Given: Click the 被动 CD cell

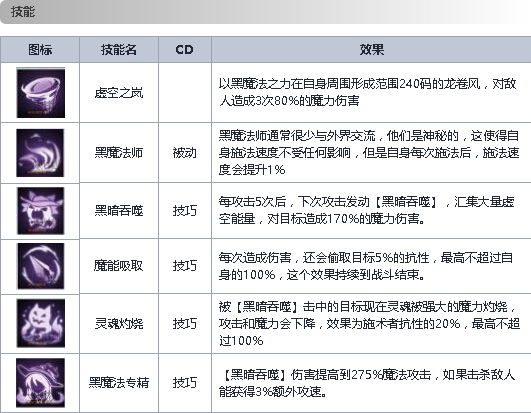Looking at the screenshot, I should tap(185, 153).
